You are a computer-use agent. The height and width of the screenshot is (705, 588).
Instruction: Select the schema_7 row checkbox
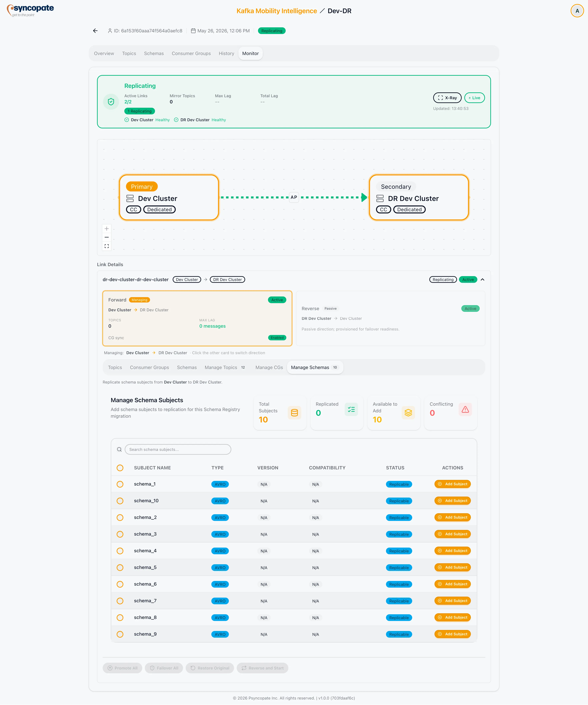120,601
